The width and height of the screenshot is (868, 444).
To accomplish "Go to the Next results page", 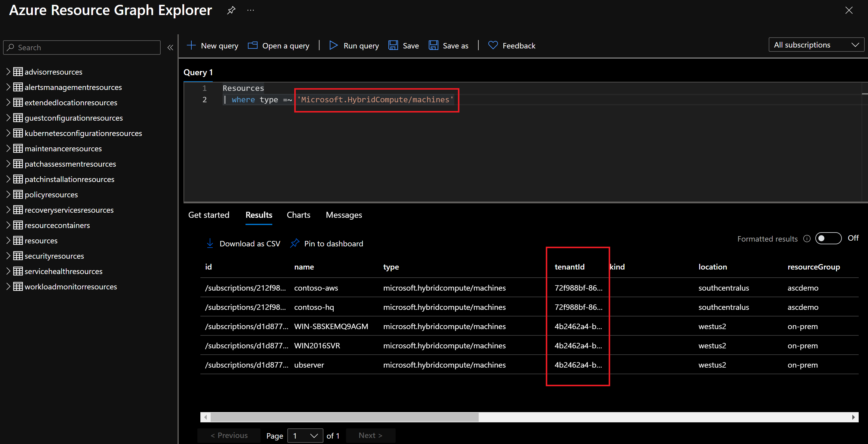I will click(x=370, y=435).
